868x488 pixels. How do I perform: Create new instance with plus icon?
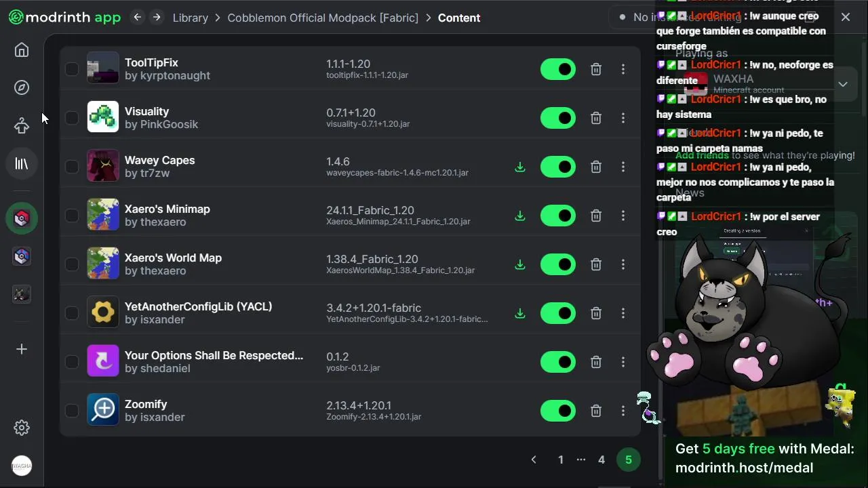coord(22,349)
